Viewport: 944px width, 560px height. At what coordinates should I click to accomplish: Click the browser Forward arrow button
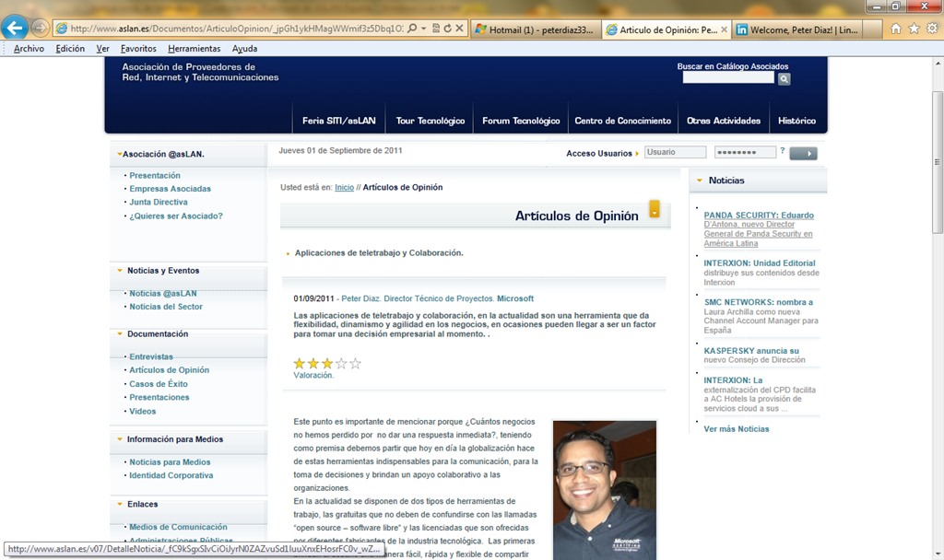(40, 28)
